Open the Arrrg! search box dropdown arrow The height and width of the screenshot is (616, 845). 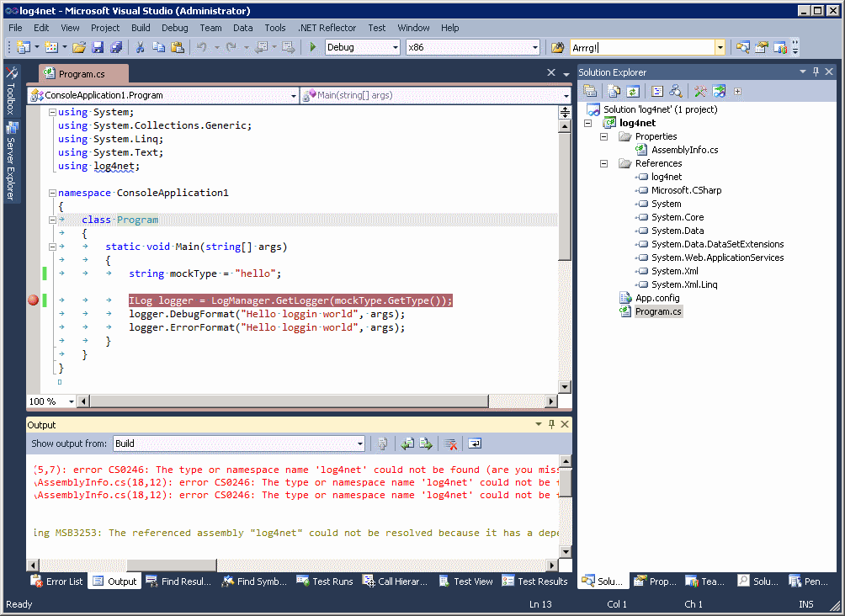click(x=720, y=47)
